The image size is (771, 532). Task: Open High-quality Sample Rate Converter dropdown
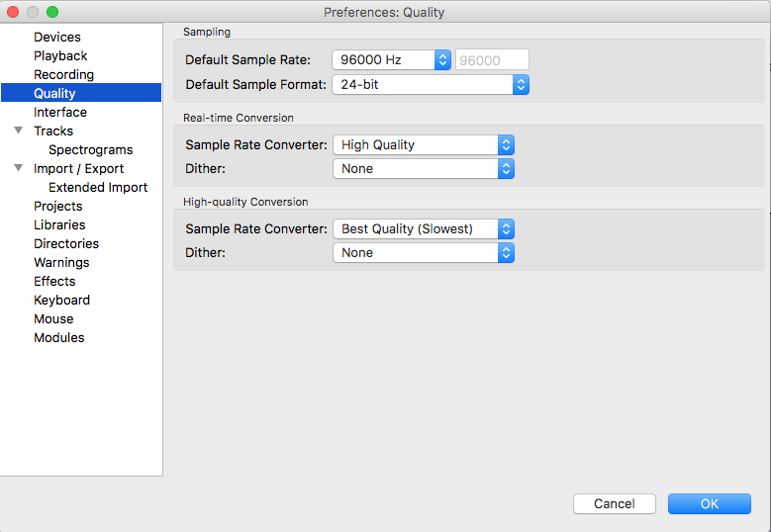pos(424,228)
